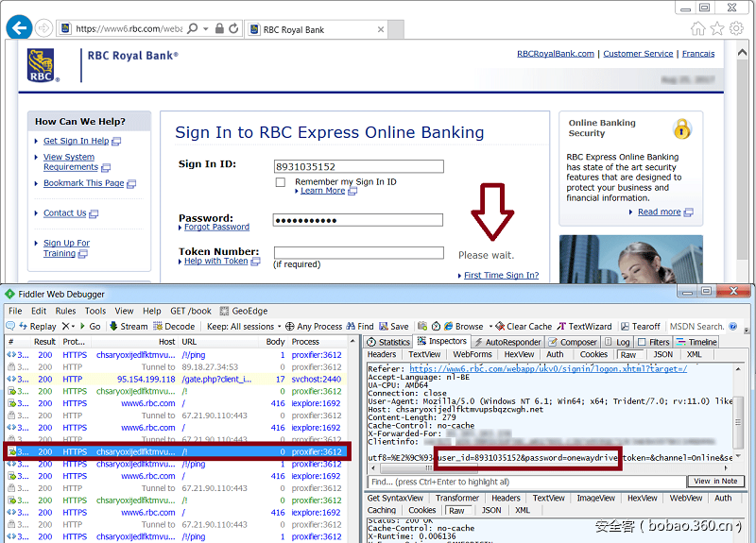This screenshot has width=756, height=543.
Task: Switch to the AutoResponder tab
Action: point(509,342)
